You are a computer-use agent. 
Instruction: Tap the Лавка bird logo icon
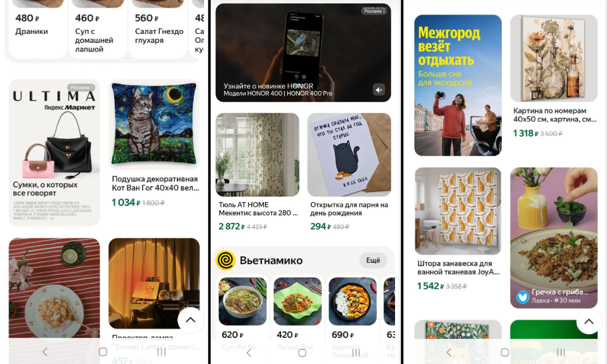[x=523, y=296]
